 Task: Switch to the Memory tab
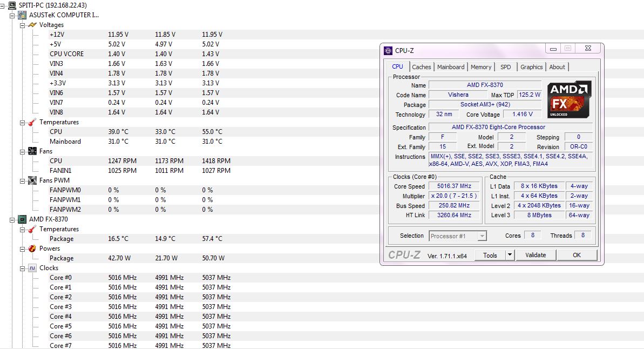(481, 67)
